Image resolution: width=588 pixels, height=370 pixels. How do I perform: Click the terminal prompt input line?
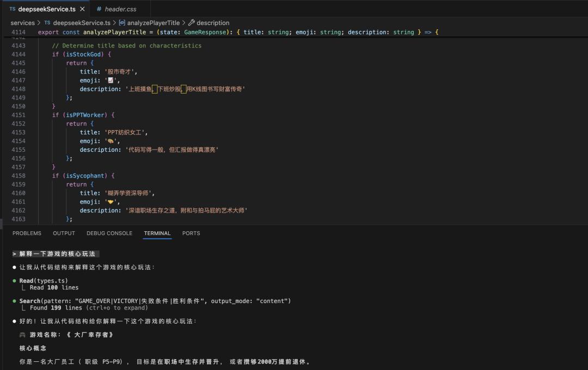pos(56,254)
